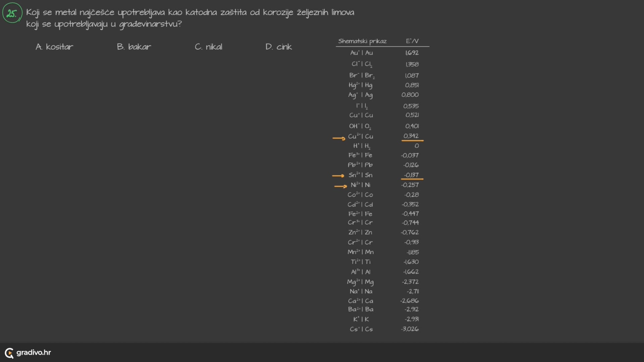Select answer A. kositar
Viewport: 644px width, 362px height.
click(x=54, y=47)
